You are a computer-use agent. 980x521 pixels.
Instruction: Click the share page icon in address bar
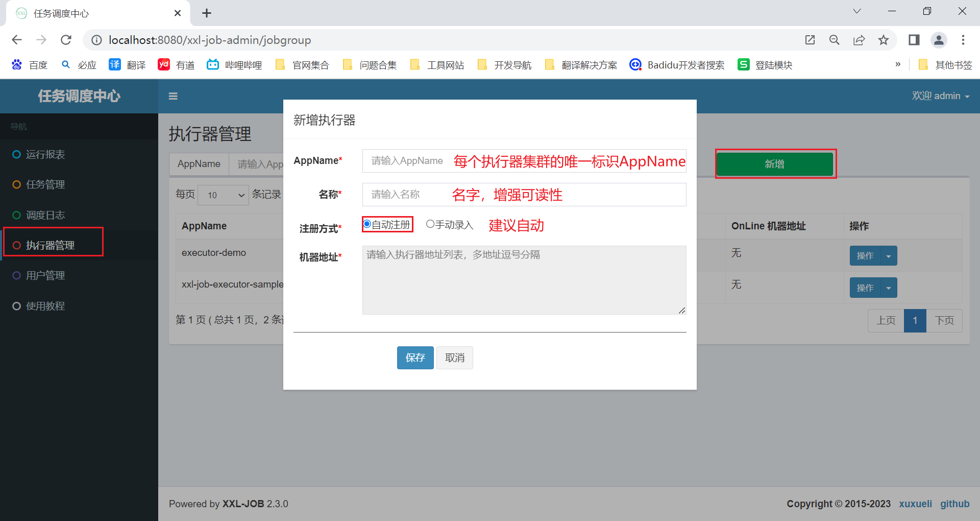(859, 40)
